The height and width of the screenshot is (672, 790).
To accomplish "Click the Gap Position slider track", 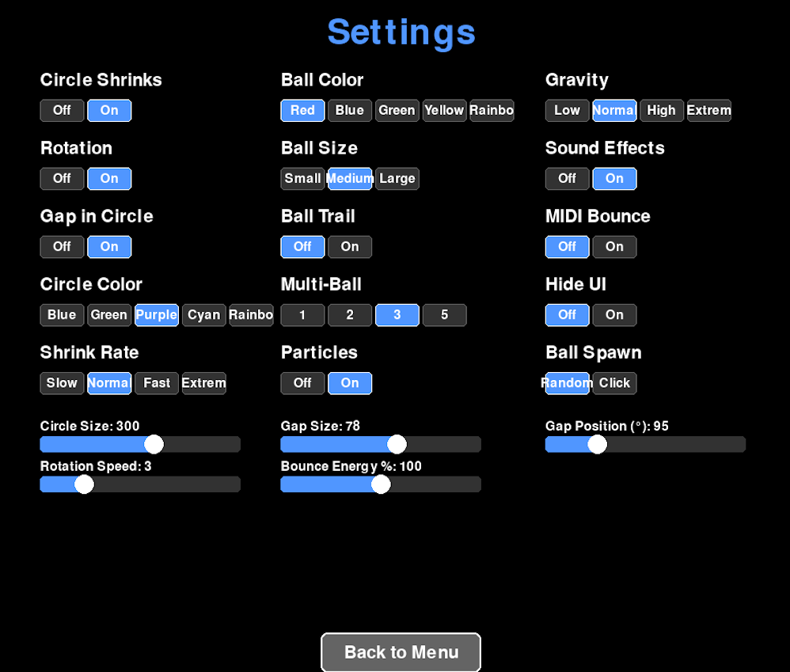I will coord(673,444).
